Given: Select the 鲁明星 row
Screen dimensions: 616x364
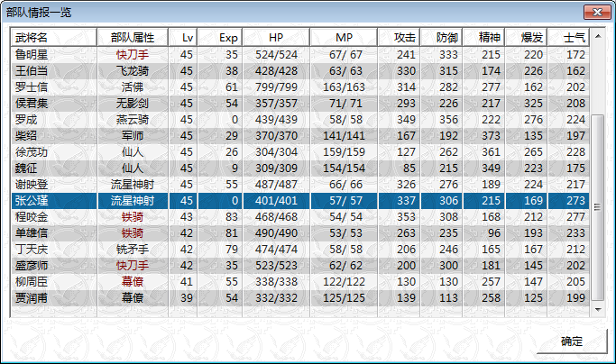Looking at the screenshot, I should [x=300, y=55].
